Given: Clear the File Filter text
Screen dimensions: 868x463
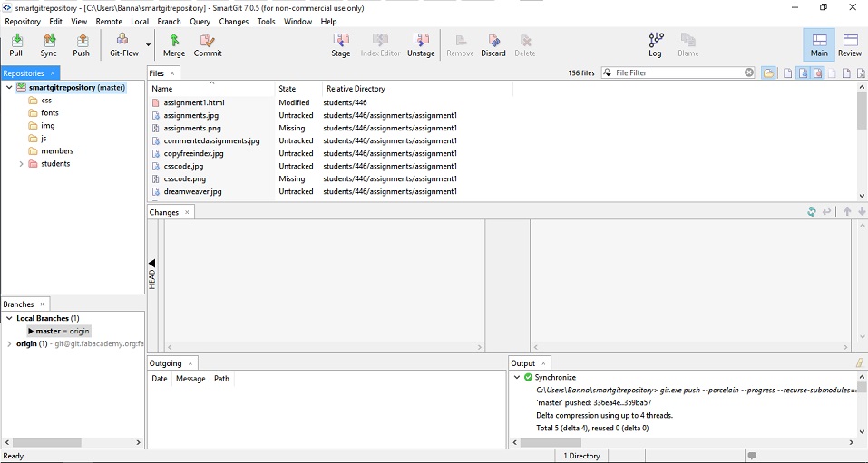Looking at the screenshot, I should point(748,72).
